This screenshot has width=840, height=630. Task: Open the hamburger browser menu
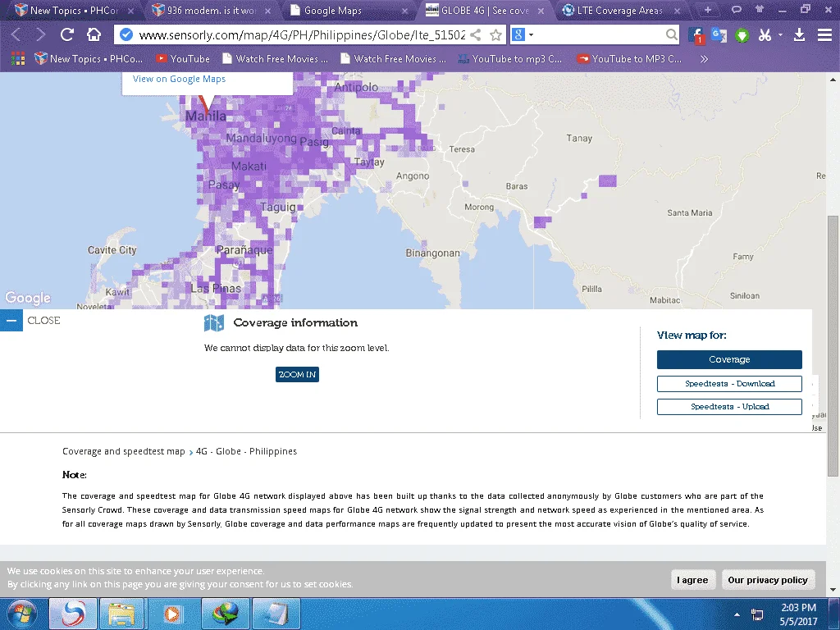824,35
